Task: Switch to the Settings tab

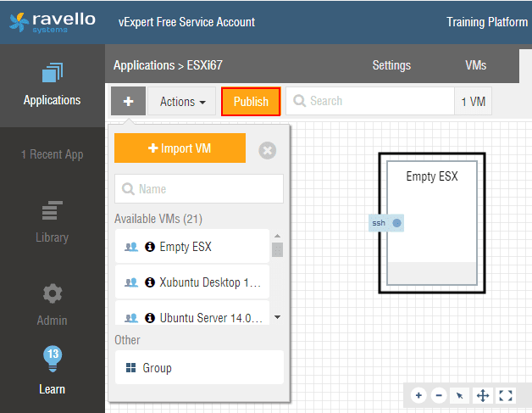Action: click(391, 65)
